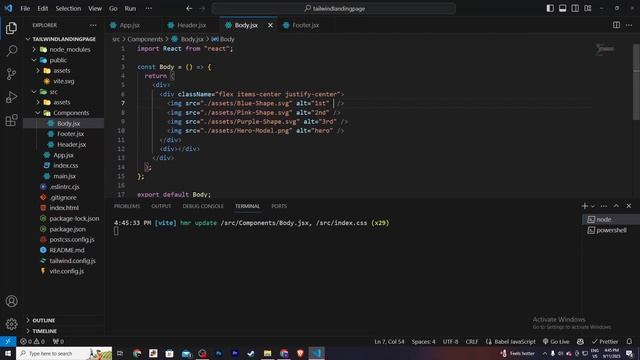Click Ln 7, Col 54 status entry
The height and width of the screenshot is (360, 640).
[389, 341]
